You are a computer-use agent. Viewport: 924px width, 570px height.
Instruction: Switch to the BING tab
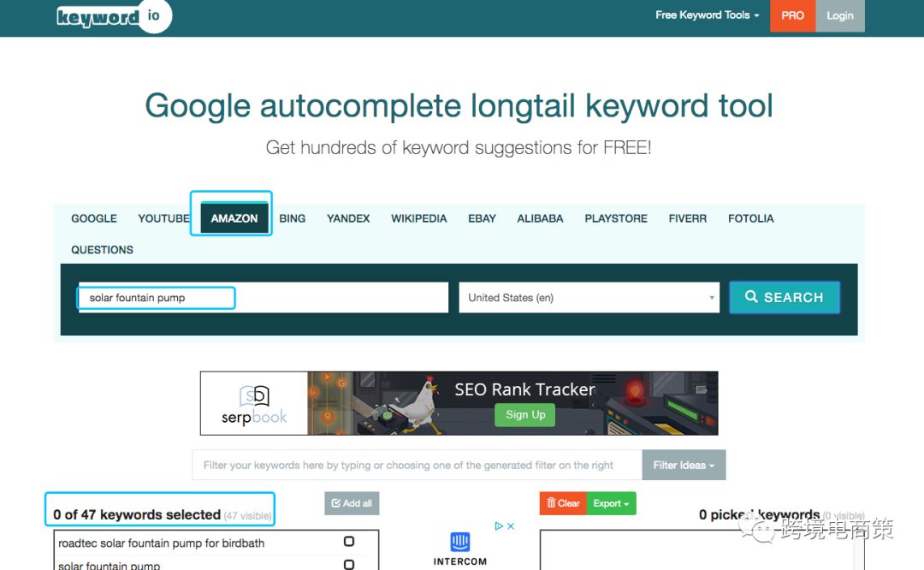click(293, 219)
